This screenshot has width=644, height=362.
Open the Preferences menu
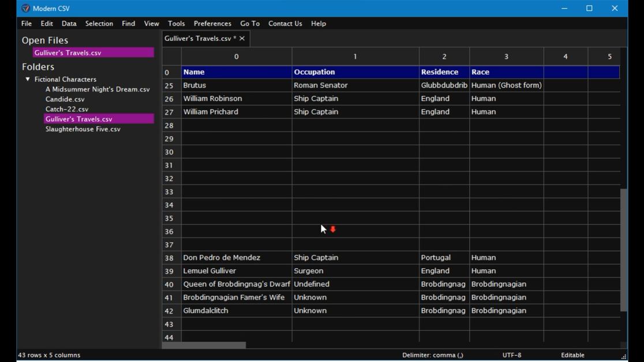[x=212, y=24]
